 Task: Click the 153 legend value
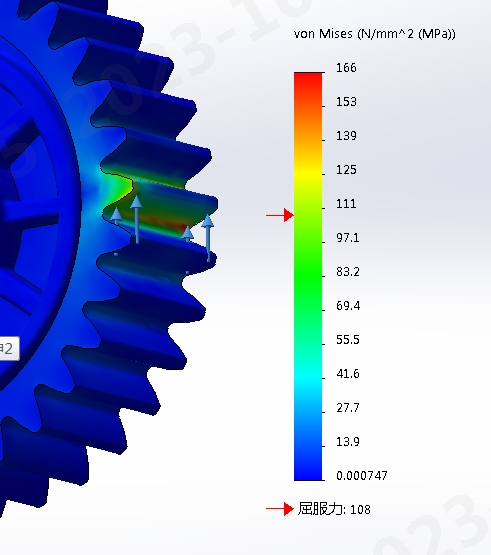pos(346,102)
